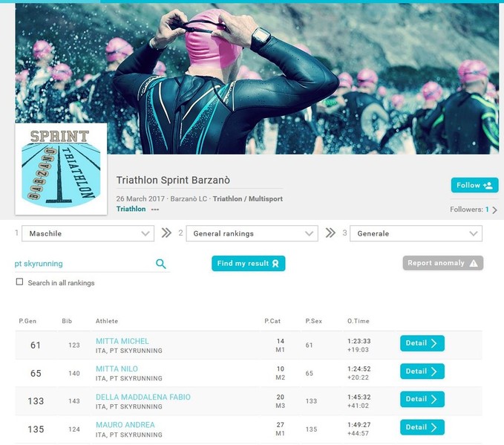Click the Triathlon Sprint Barzanò title
The image size is (504, 445).
pyautogui.click(x=173, y=181)
